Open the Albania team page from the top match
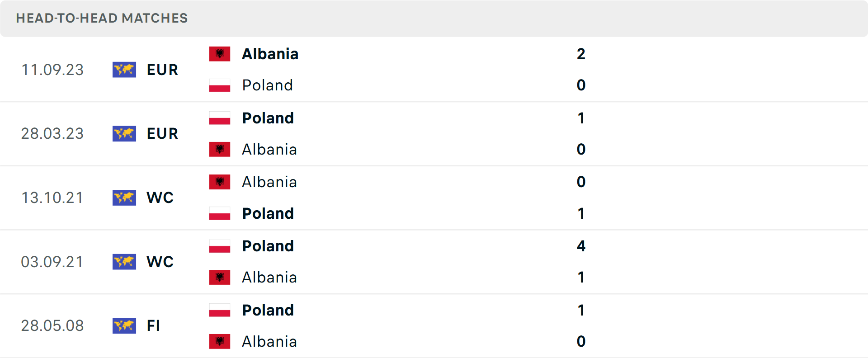 (270, 54)
